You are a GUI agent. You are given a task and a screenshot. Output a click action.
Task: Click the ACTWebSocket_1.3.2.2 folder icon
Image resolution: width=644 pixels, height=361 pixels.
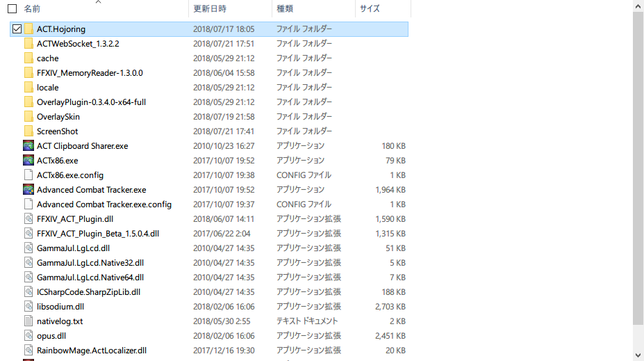(28, 44)
